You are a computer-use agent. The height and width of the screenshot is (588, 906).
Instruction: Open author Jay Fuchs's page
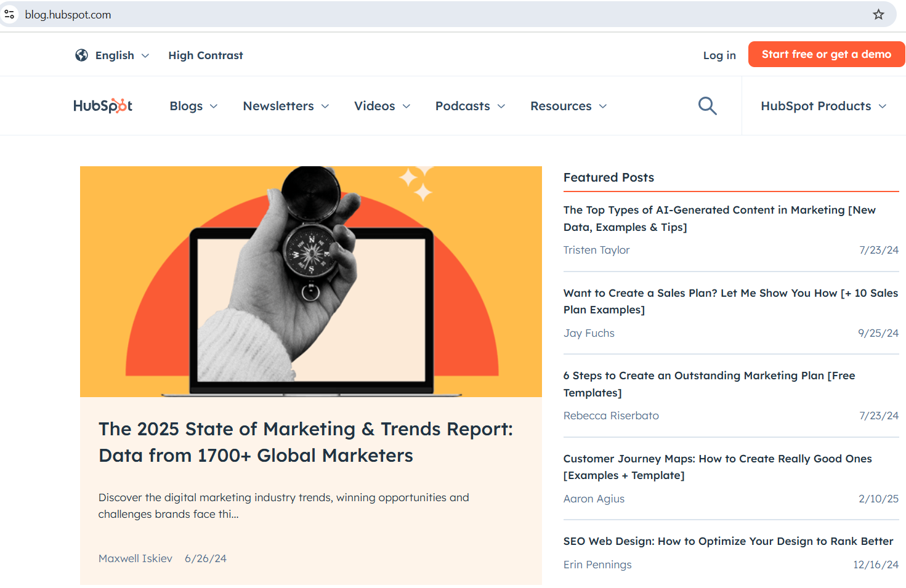tap(589, 333)
